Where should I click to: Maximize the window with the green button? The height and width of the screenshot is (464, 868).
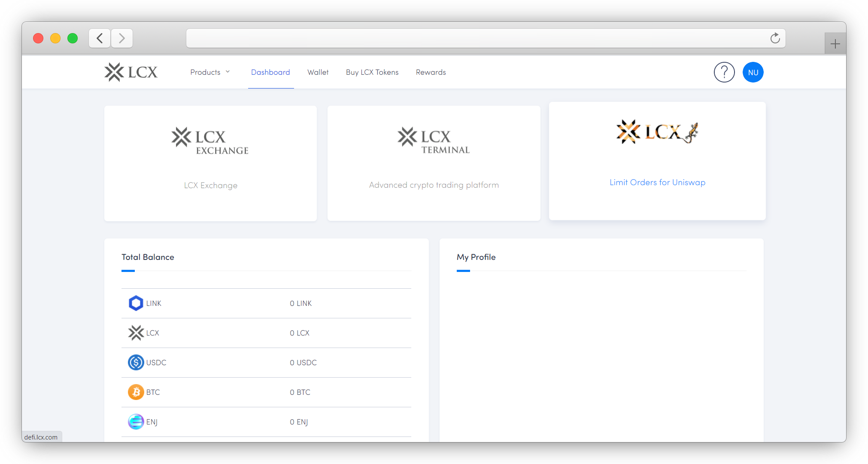(73, 38)
